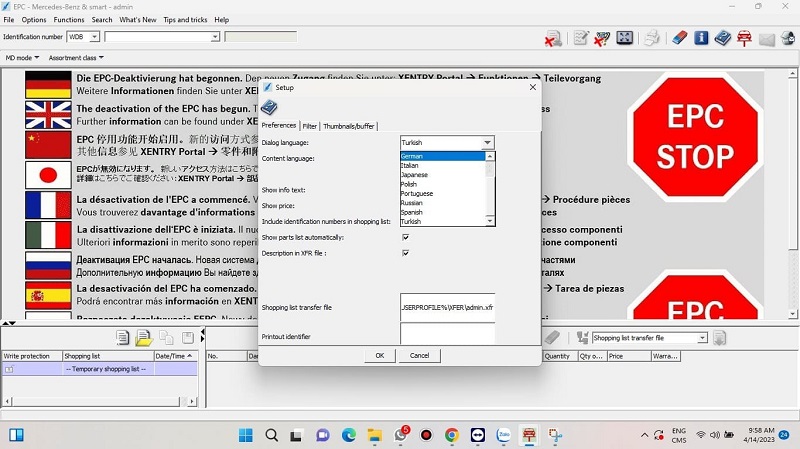Select the Preferences tab

tap(279, 125)
